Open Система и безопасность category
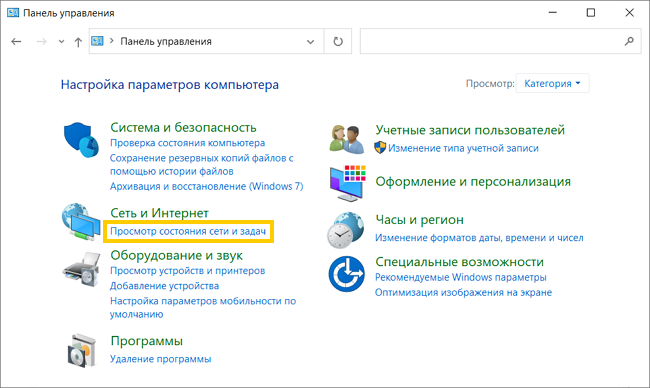This screenshot has width=650, height=388. point(183,127)
